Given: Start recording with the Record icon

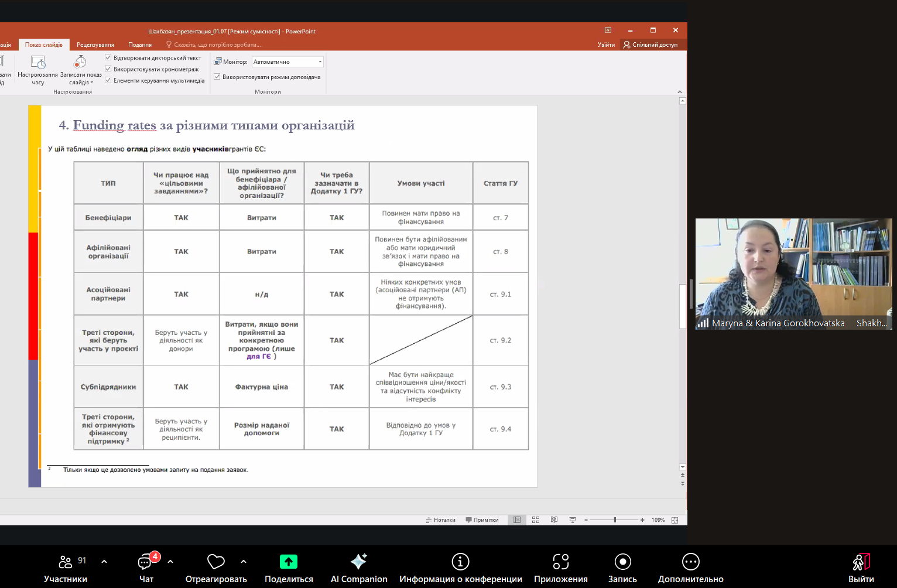Looking at the screenshot, I should click(622, 562).
